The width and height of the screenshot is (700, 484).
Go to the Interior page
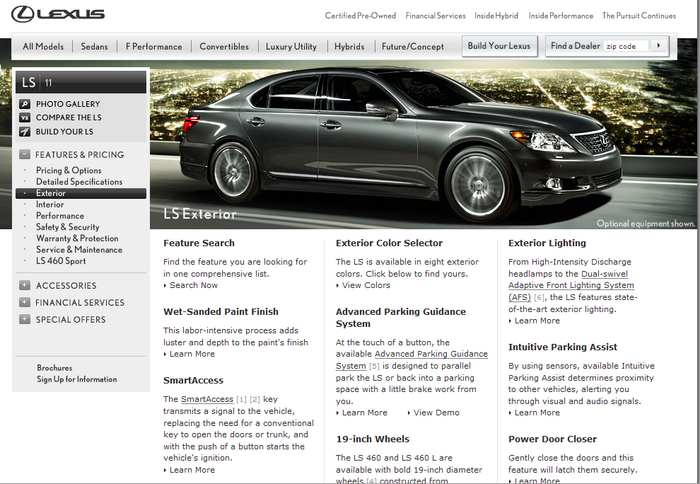pyautogui.click(x=50, y=204)
